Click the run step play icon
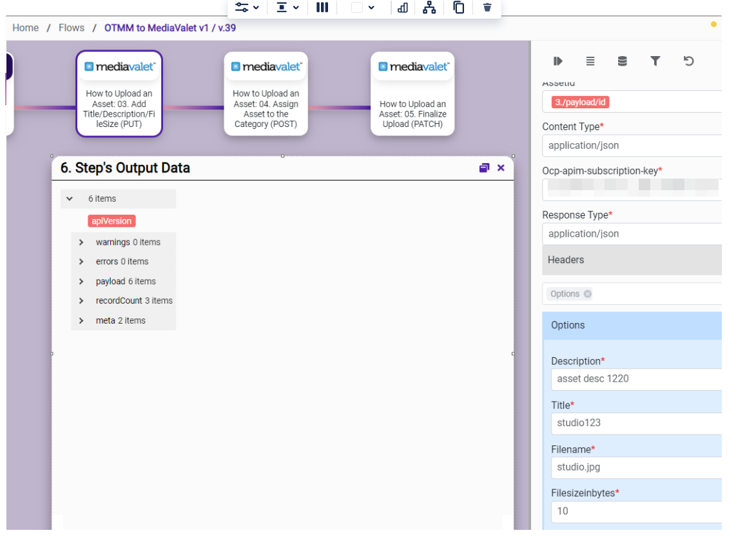The height and width of the screenshot is (546, 756). point(557,61)
